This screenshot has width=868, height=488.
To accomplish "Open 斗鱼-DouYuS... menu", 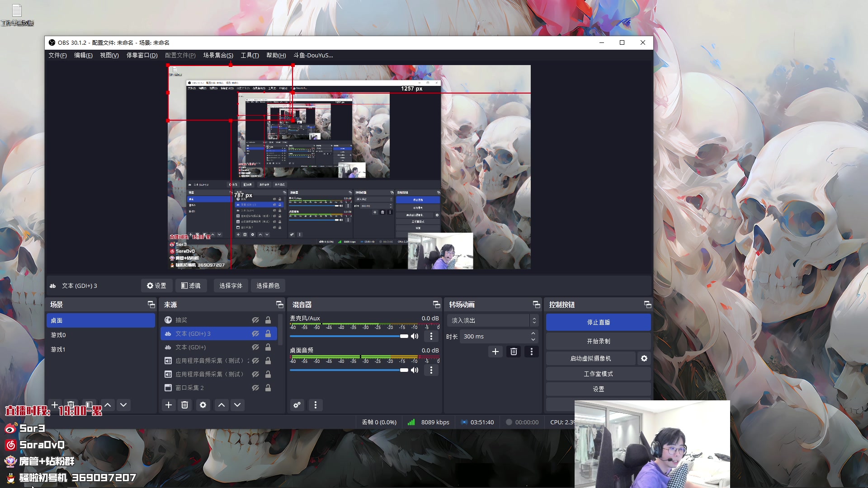I will (x=313, y=55).
